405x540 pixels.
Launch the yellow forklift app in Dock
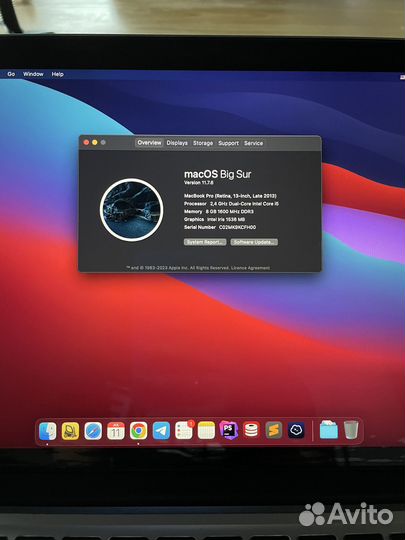point(70,431)
